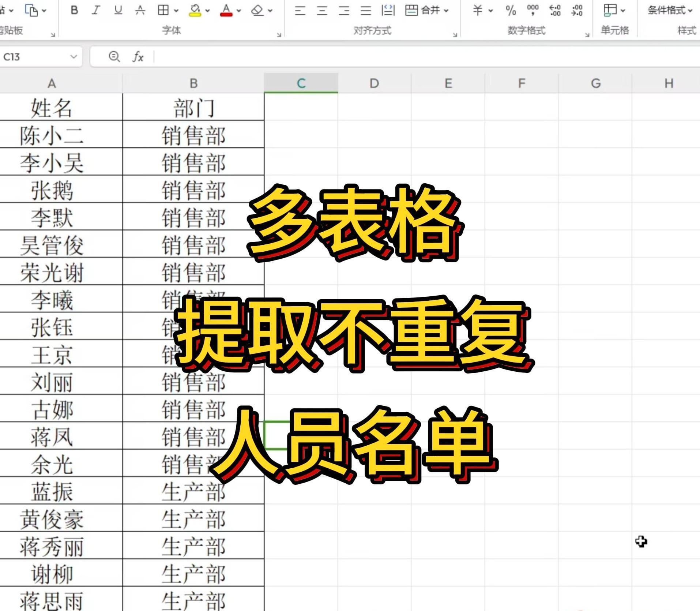700x611 pixels.
Task: Click the fx insert function icon
Action: [138, 57]
